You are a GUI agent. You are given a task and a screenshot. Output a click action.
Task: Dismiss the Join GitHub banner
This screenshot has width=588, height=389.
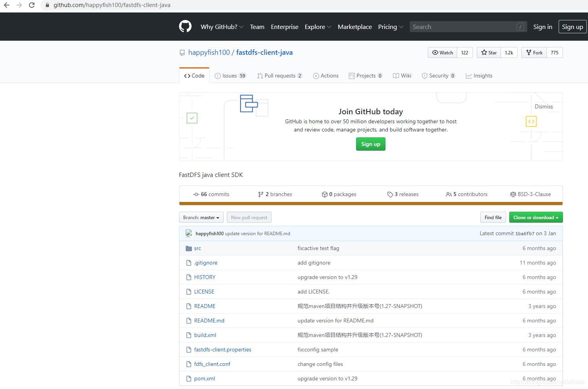(x=544, y=107)
